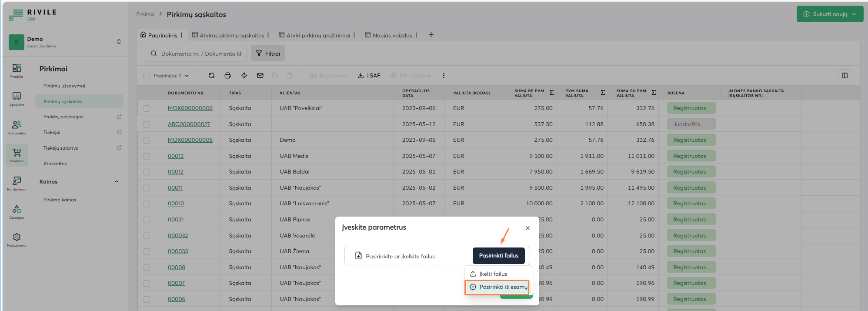Open Pardavimai module in sidebar
The image size is (868, 311).
(x=17, y=184)
